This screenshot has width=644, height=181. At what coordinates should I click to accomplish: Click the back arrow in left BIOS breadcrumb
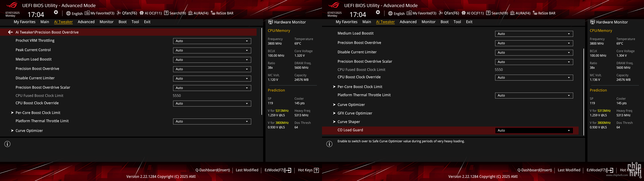click(x=10, y=32)
